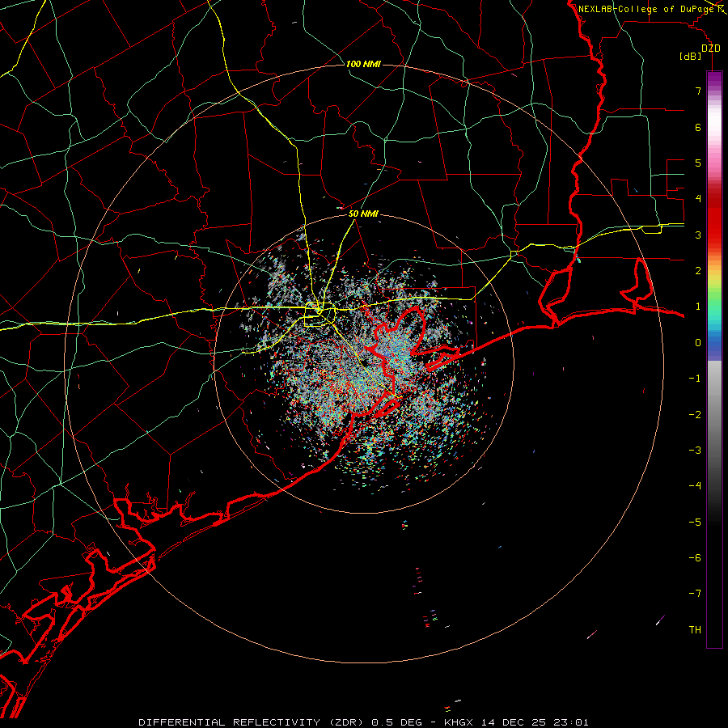The image size is (728, 728).
Task: Click the "4" value on the dB scale
Action: (x=698, y=199)
